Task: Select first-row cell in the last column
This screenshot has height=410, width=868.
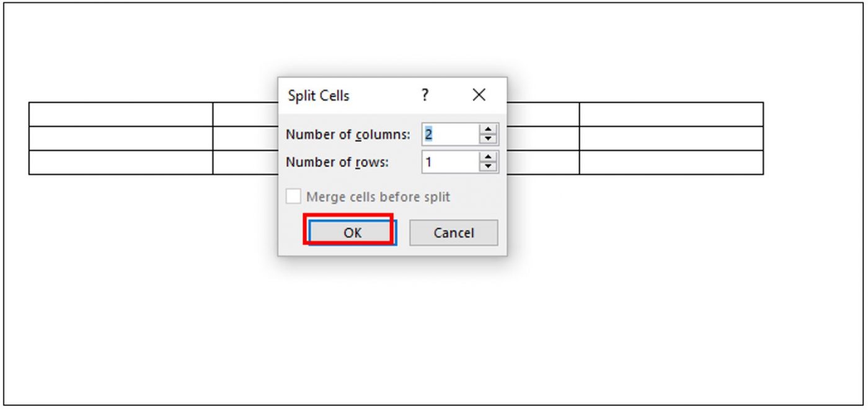Action: coord(671,115)
